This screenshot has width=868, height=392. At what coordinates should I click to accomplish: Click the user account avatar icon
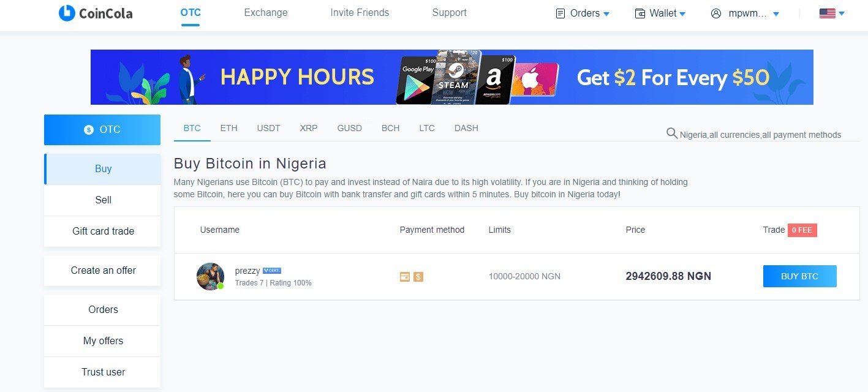coord(716,13)
